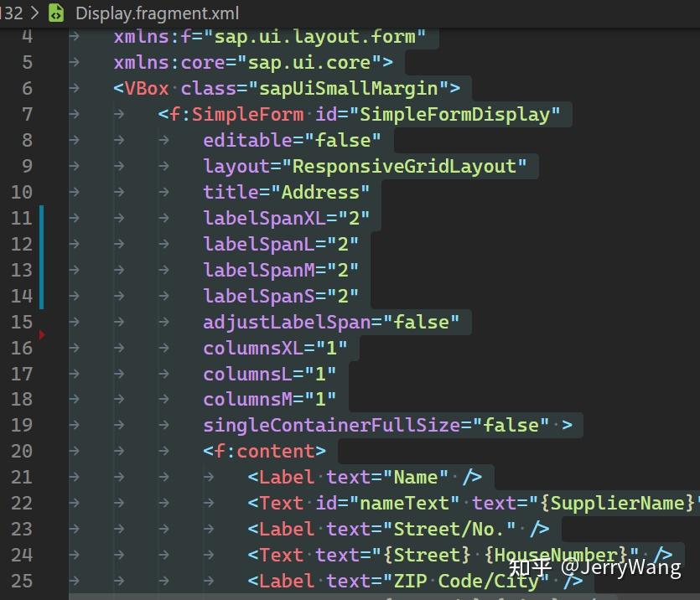Click line number 19 to select that line
This screenshot has width=700, height=600.
coord(23,425)
